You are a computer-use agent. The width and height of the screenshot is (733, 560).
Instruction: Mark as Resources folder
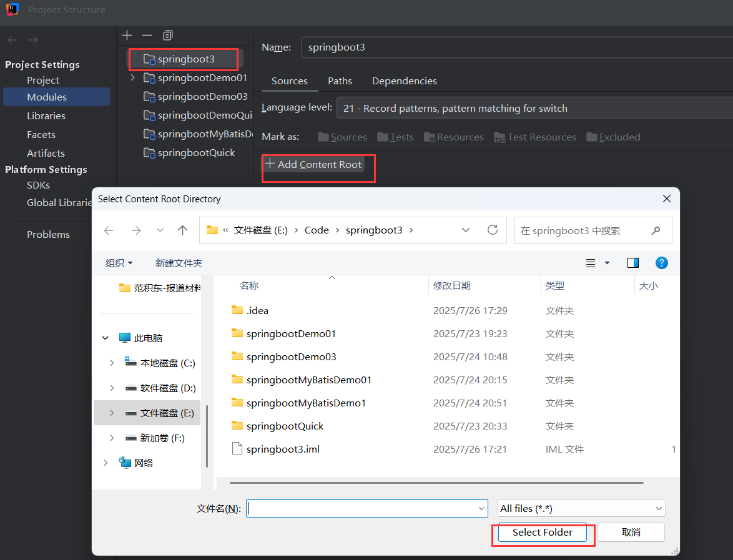[x=453, y=137]
